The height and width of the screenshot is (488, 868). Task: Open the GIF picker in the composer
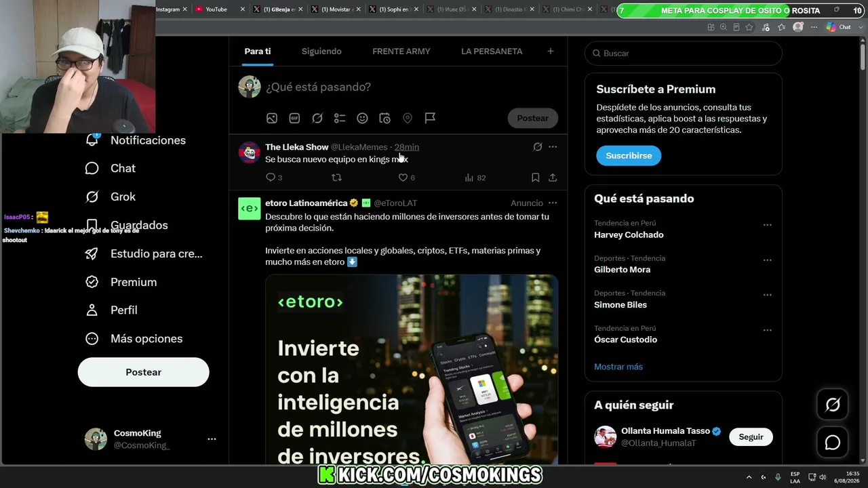[294, 118]
